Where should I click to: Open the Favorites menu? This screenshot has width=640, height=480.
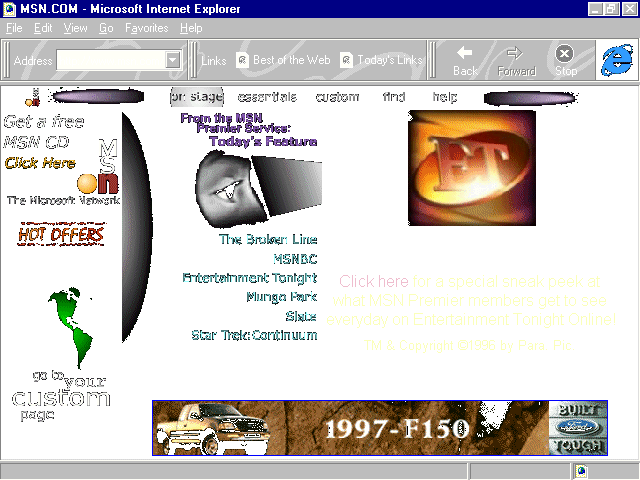coord(146,28)
